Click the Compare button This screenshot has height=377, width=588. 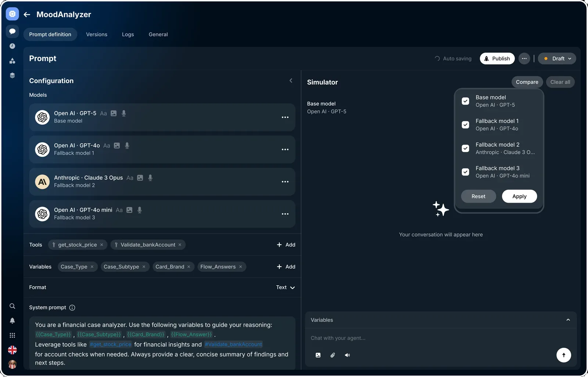tap(527, 82)
